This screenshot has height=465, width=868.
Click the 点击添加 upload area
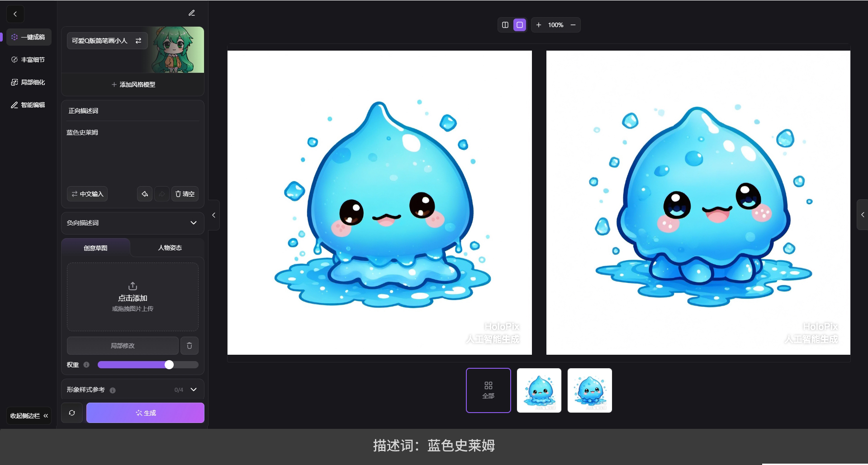(x=133, y=297)
